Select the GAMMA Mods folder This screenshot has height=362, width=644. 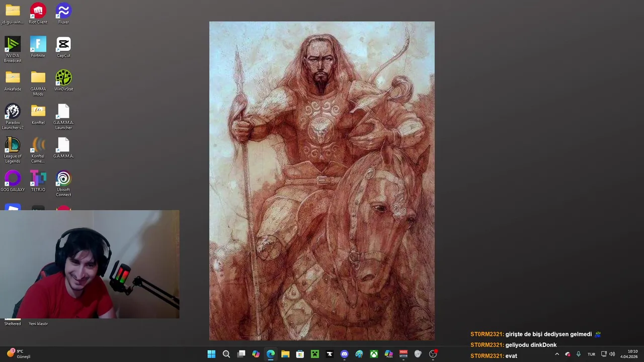tap(38, 83)
